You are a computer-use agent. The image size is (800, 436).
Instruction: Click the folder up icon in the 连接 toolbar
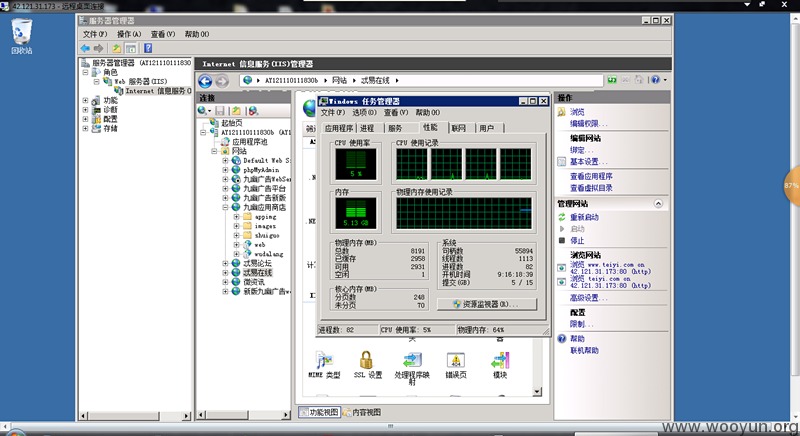tap(236, 111)
